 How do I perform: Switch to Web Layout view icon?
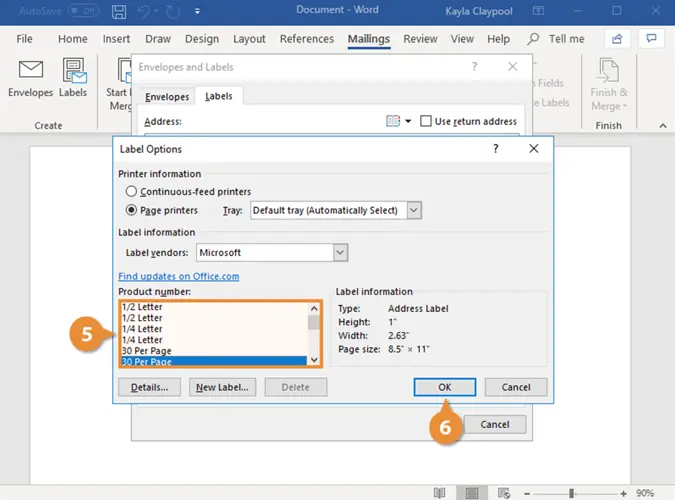coord(504,493)
